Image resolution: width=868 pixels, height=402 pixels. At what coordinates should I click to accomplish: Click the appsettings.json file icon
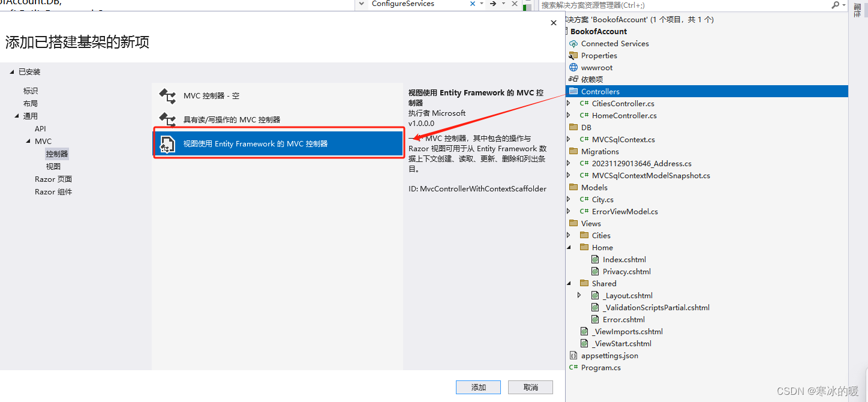573,356
